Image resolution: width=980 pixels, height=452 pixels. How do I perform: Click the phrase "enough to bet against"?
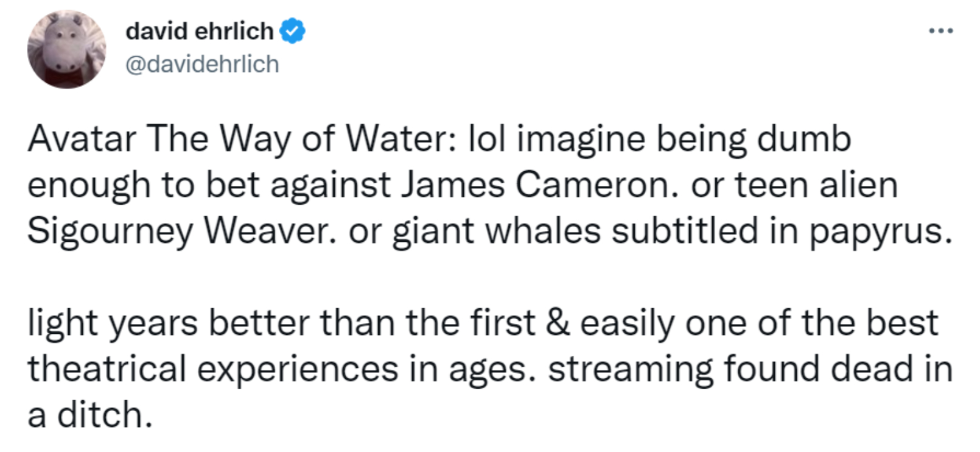(208, 185)
